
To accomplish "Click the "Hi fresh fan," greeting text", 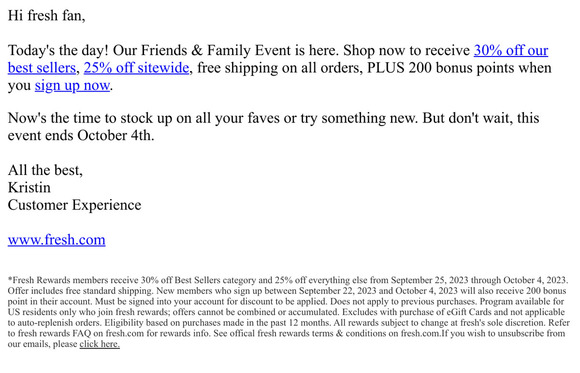I will coord(47,16).
